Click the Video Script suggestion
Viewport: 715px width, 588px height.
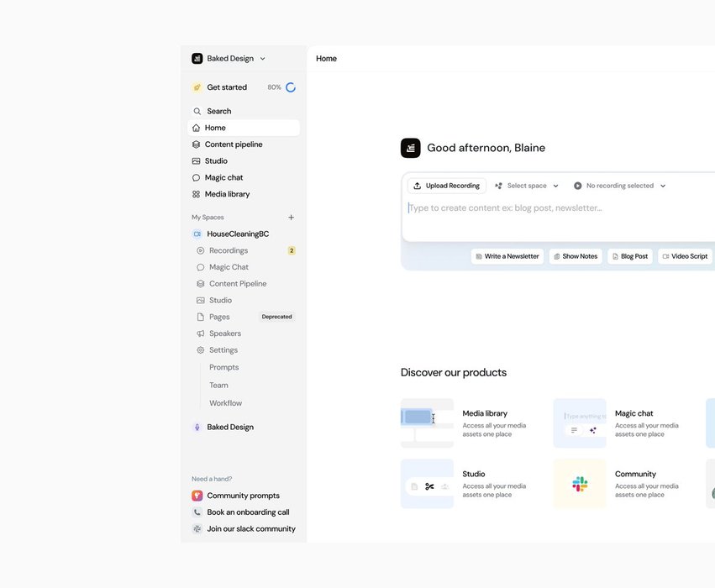(686, 256)
